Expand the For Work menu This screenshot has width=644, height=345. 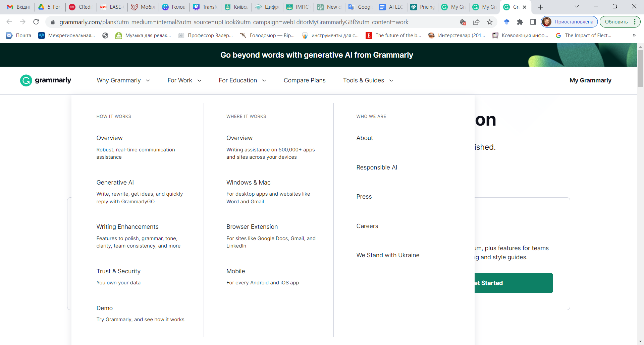click(x=184, y=80)
